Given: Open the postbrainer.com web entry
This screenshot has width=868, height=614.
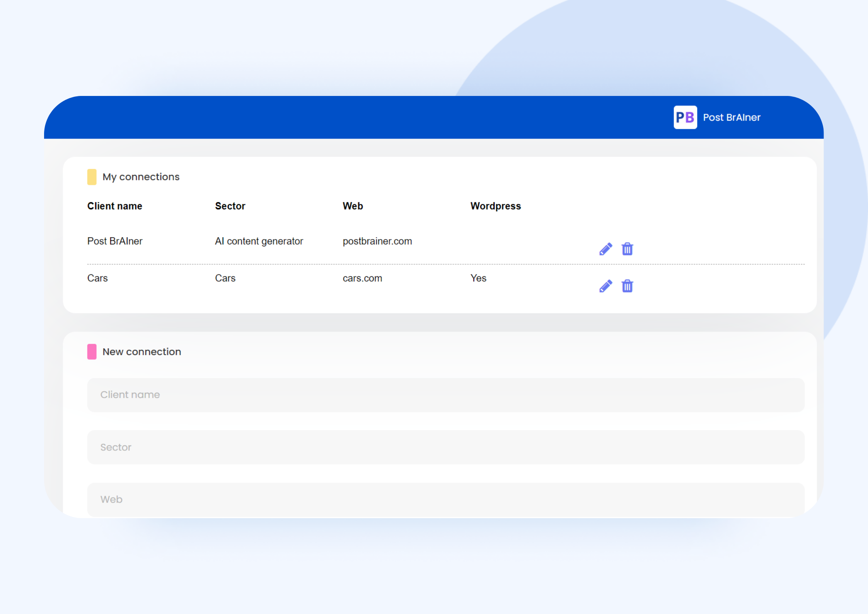Looking at the screenshot, I should [377, 241].
